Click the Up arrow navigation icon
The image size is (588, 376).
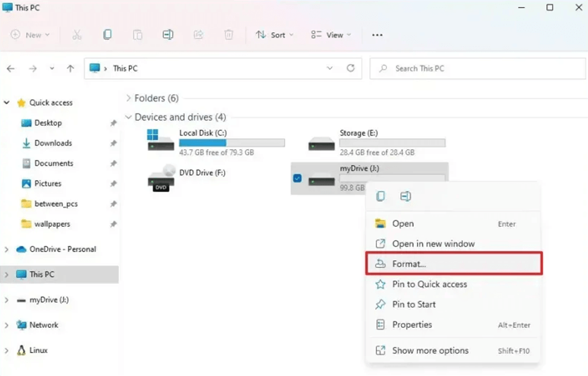click(71, 69)
